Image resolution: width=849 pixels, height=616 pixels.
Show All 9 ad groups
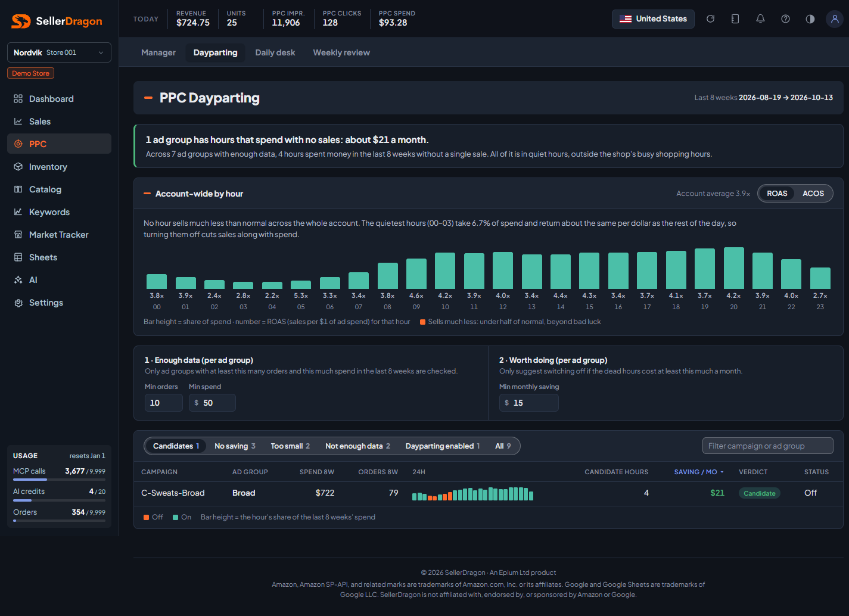(x=503, y=446)
